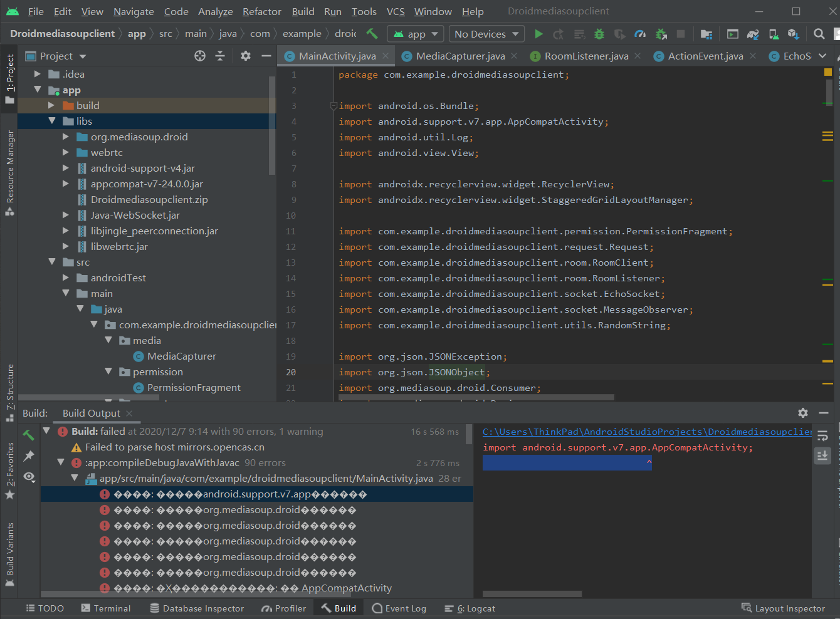Open Project panel settings gear
This screenshot has height=619, width=840.
[x=246, y=56]
